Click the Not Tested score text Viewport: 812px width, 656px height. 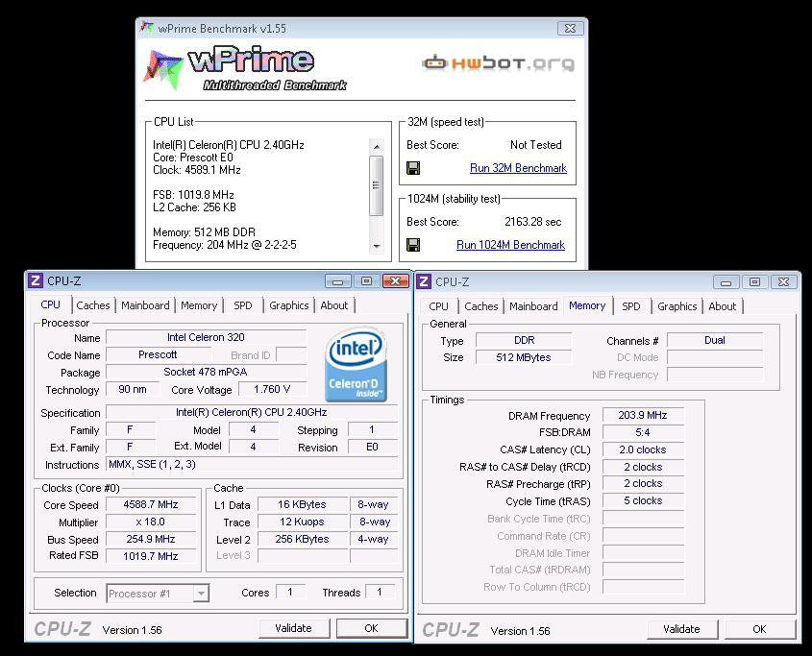[536, 145]
